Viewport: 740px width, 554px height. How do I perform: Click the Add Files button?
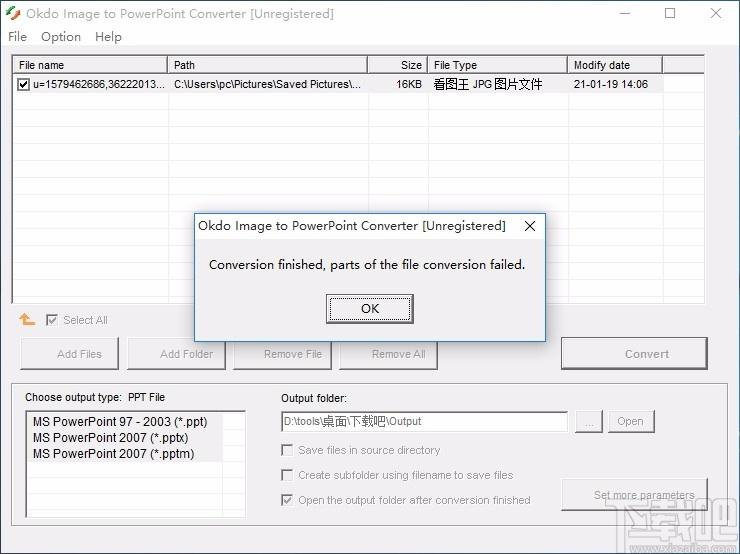pos(69,353)
